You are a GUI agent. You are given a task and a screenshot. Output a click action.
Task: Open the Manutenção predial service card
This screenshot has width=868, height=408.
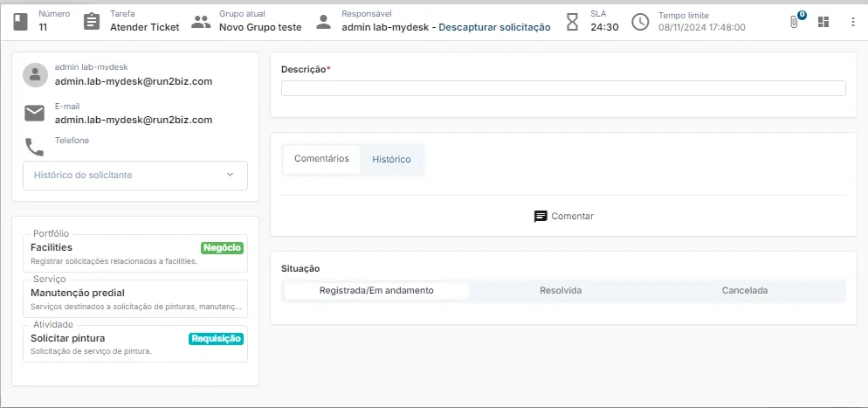pyautogui.click(x=135, y=299)
